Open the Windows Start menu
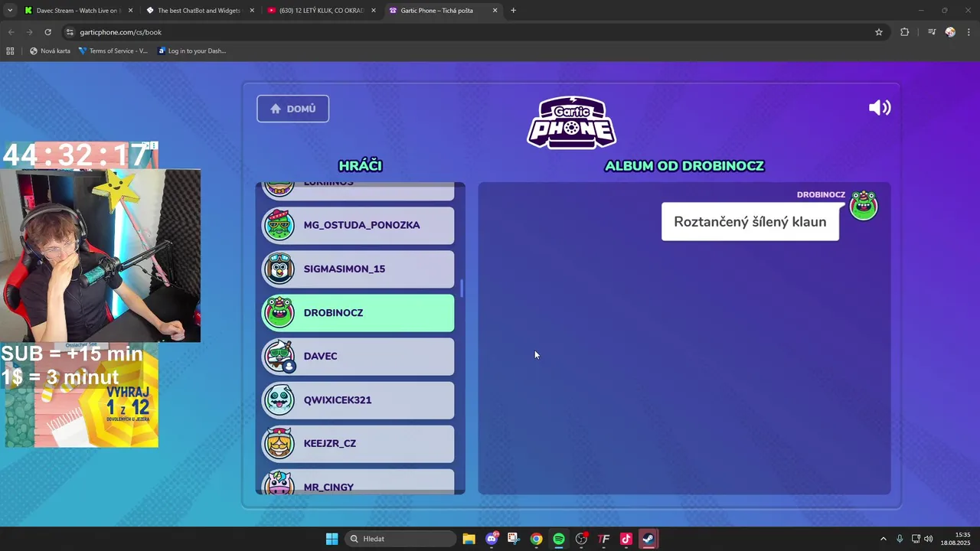 point(332,539)
